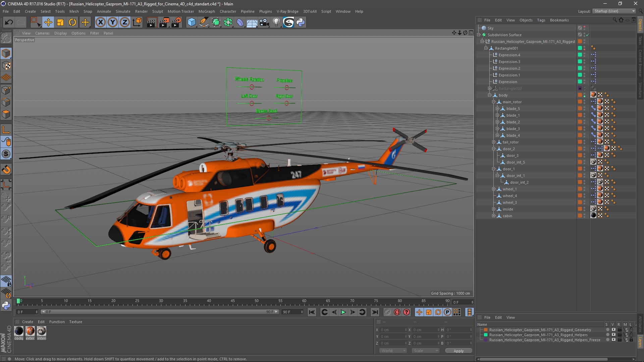Select the Move tool
644x362 pixels.
click(x=48, y=22)
